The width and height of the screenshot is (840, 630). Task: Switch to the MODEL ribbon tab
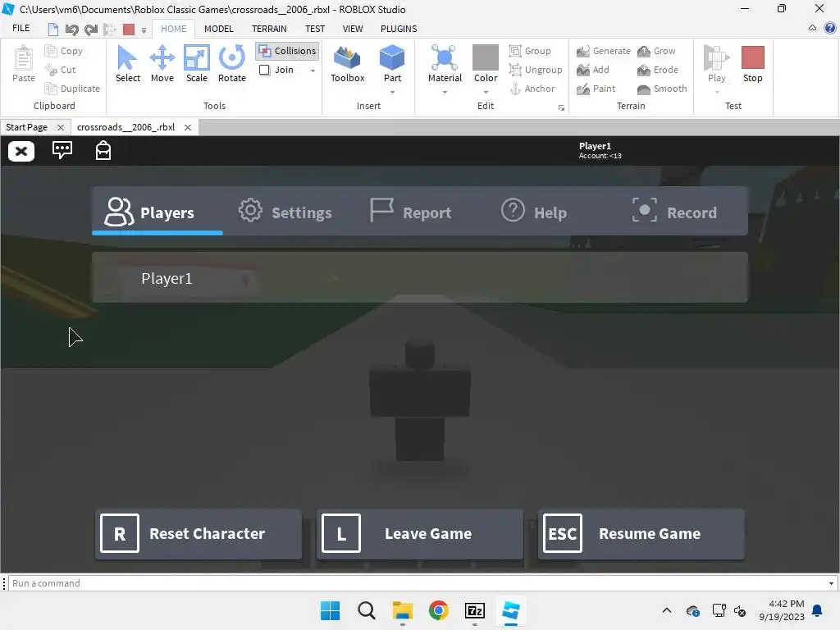pyautogui.click(x=218, y=29)
